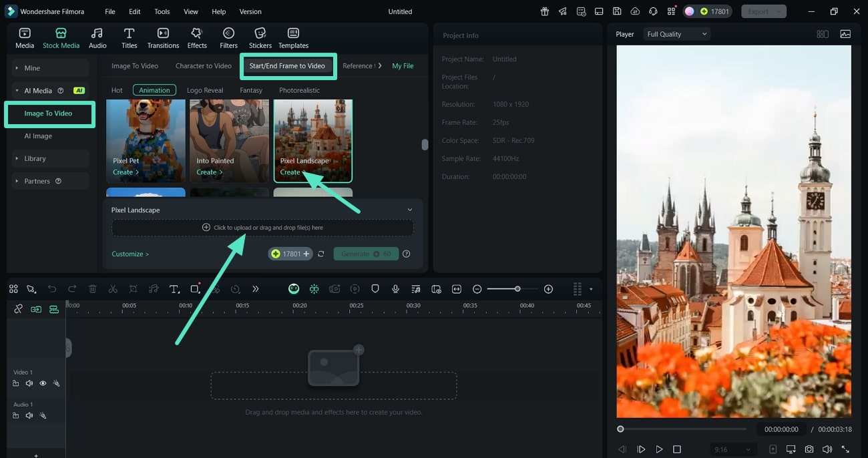Select the Text tool in timeline toolbar
868x458 pixels.
[x=174, y=289]
